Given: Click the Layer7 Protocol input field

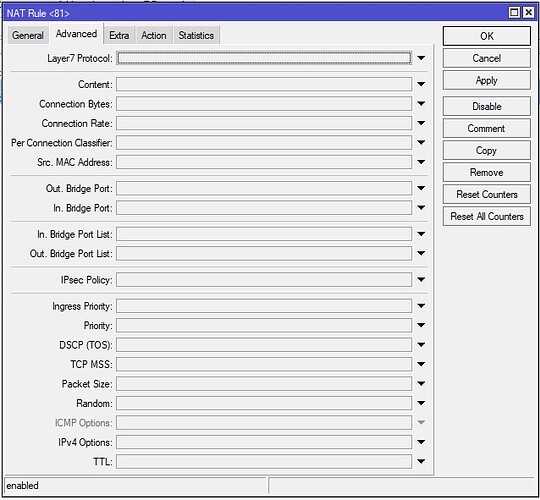Looking at the screenshot, I should click(264, 58).
